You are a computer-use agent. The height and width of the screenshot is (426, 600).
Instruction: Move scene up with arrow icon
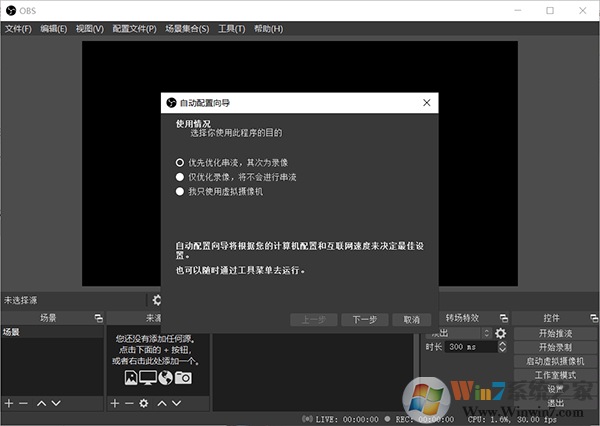pyautogui.click(x=41, y=403)
